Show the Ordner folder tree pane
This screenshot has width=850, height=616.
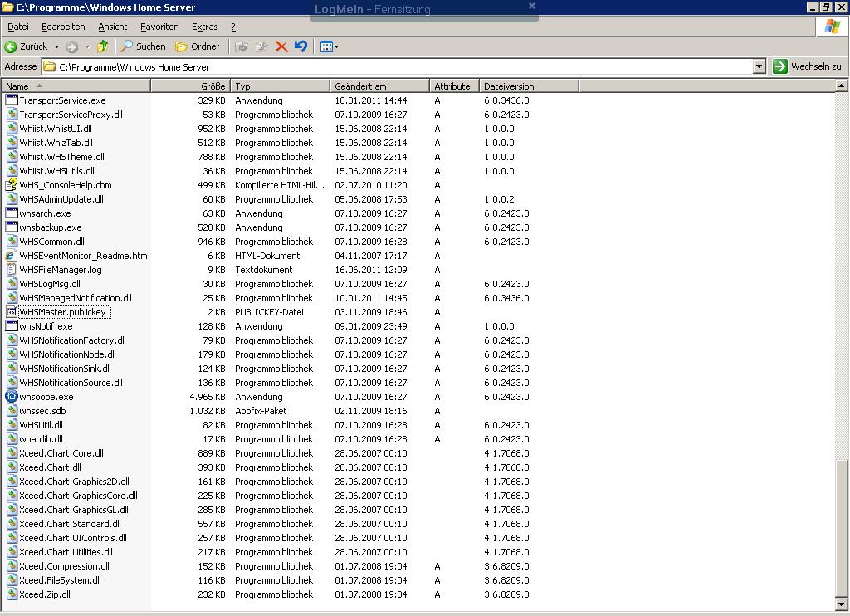(196, 46)
